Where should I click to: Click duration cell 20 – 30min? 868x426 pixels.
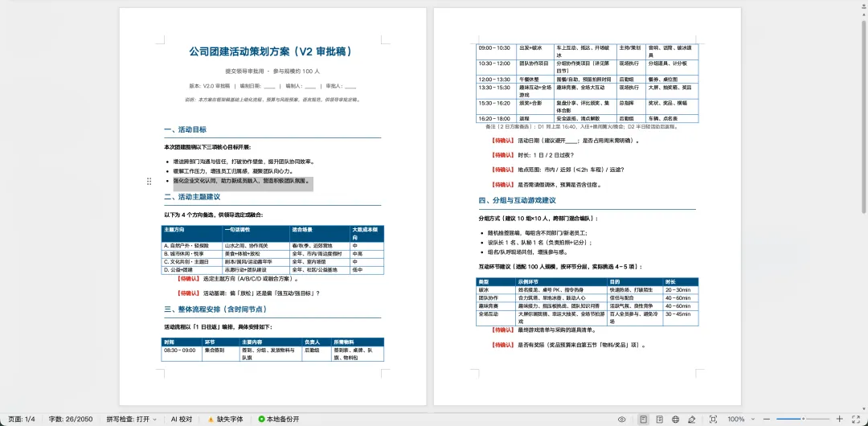click(x=681, y=289)
